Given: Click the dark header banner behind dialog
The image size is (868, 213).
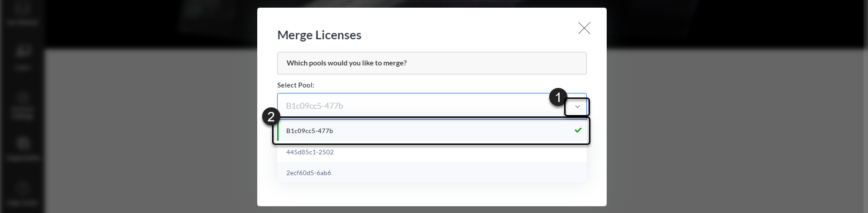Looking at the screenshot, I should (x=732, y=23).
